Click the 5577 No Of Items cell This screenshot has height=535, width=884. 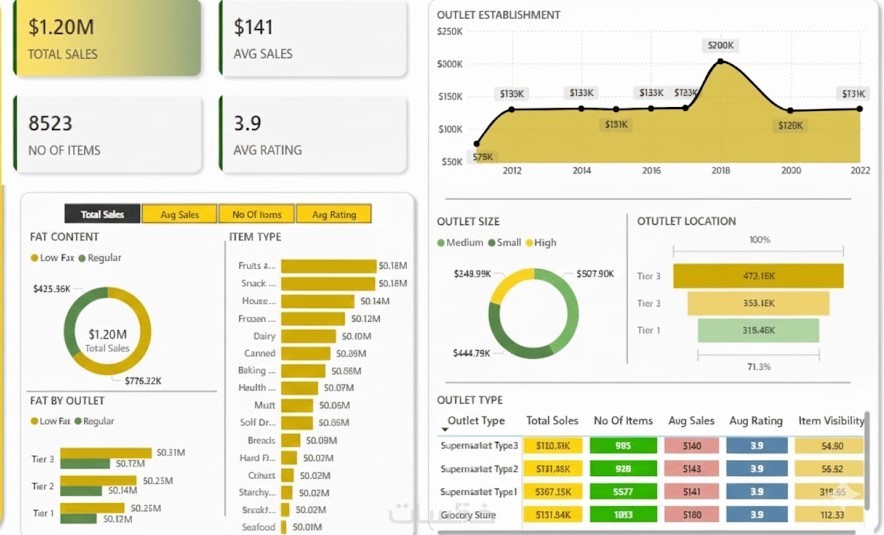tap(623, 492)
